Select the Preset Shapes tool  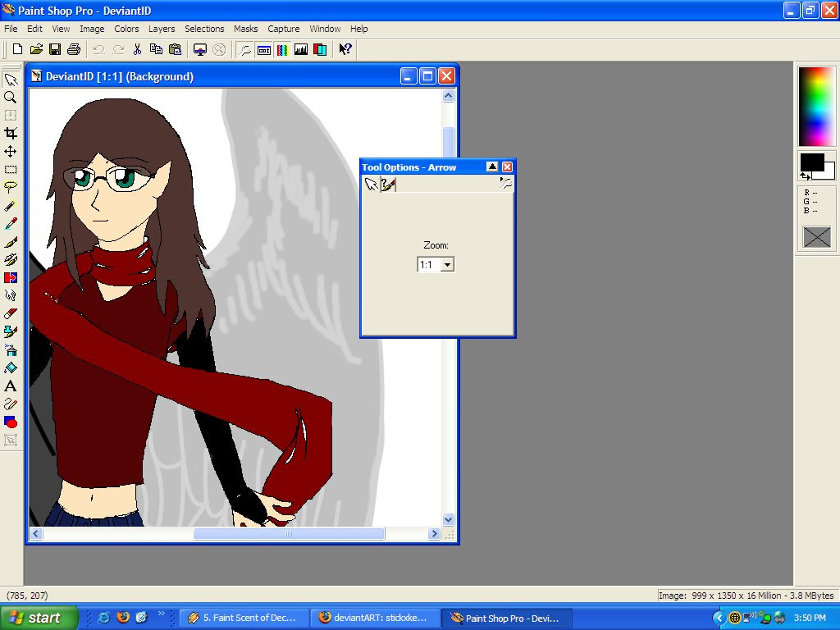coord(11,422)
